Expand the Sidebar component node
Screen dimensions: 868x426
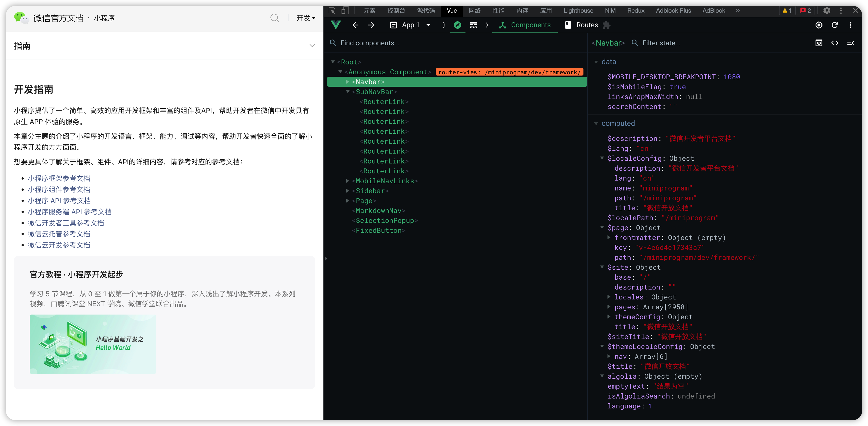coord(348,191)
